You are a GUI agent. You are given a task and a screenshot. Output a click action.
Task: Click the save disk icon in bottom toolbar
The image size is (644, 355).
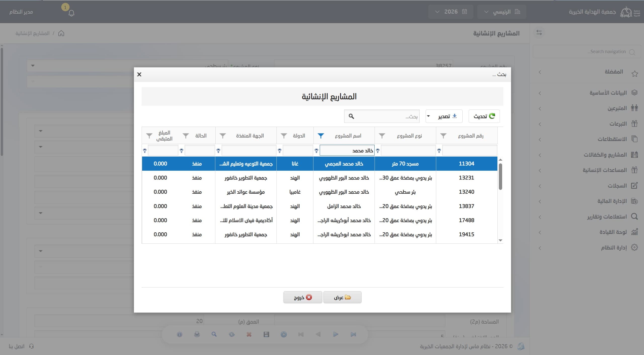coord(266,334)
